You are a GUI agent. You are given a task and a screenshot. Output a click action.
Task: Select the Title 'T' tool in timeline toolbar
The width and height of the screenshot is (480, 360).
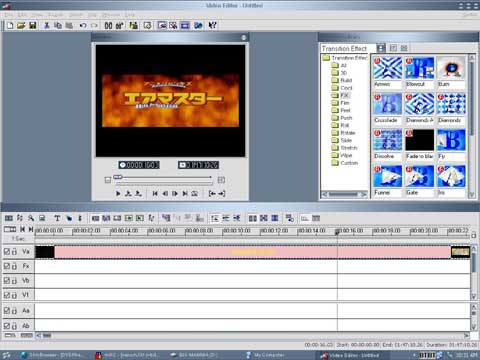click(57, 218)
